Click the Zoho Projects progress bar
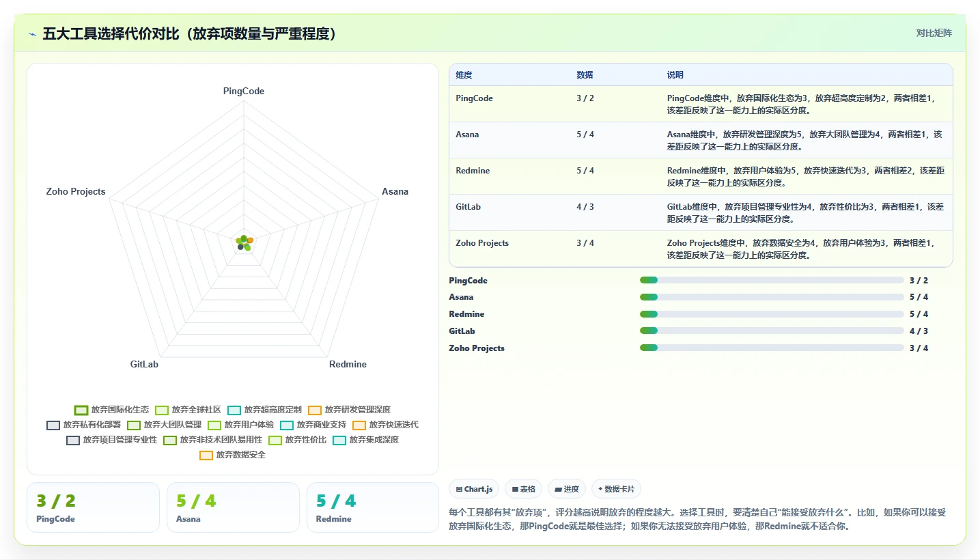This screenshot has height=560, width=980. pyautogui.click(x=772, y=348)
